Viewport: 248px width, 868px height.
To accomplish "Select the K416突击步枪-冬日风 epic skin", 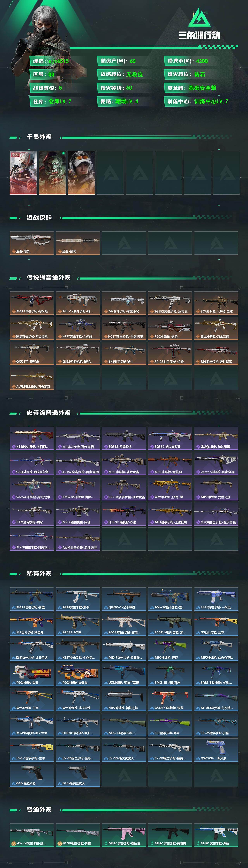I will click(32, 438).
